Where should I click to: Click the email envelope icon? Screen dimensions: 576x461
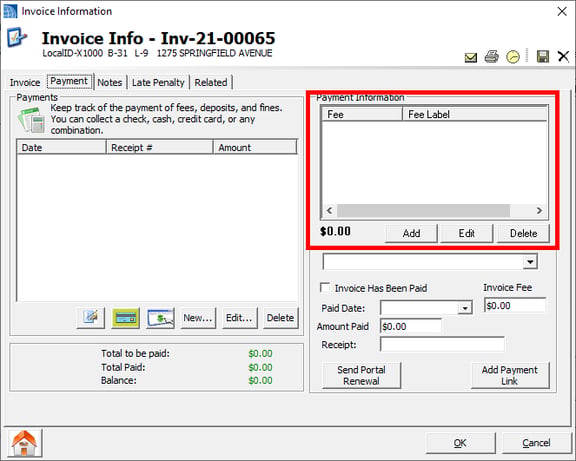pos(471,57)
